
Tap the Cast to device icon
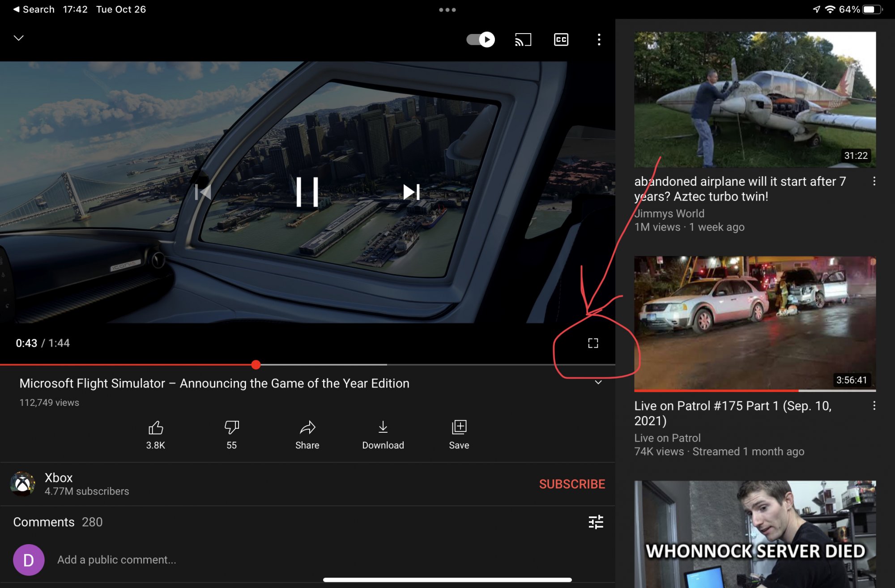[523, 40]
